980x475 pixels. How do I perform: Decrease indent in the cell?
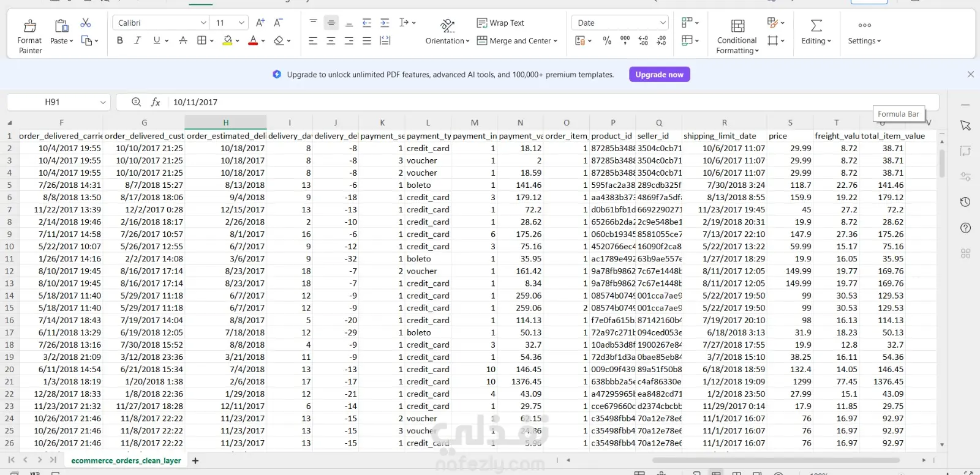tap(367, 23)
